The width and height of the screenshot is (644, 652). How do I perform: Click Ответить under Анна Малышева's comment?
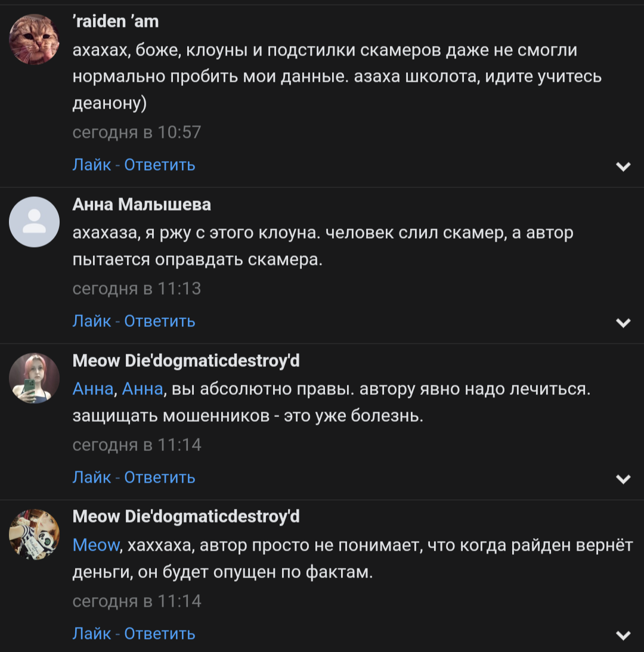(x=160, y=321)
